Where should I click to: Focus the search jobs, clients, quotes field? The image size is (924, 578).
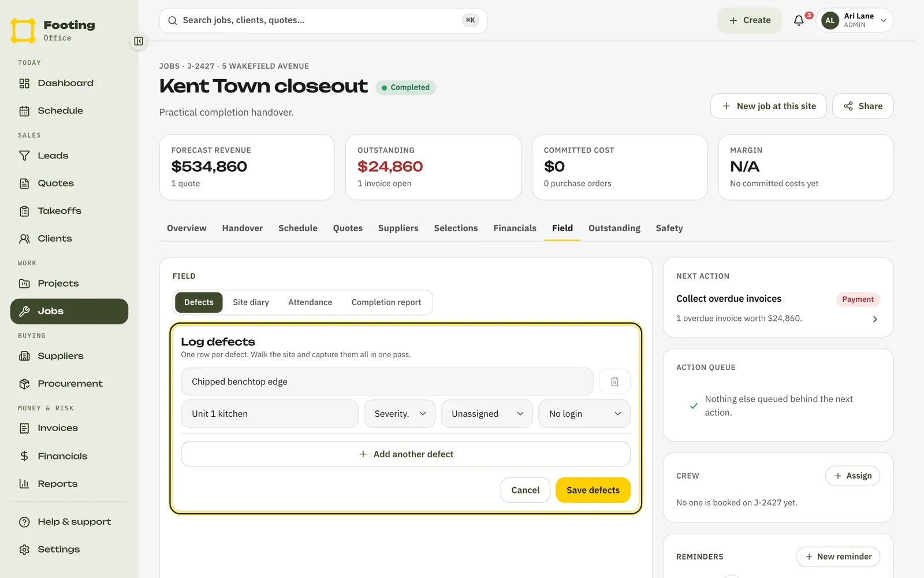tap(323, 20)
